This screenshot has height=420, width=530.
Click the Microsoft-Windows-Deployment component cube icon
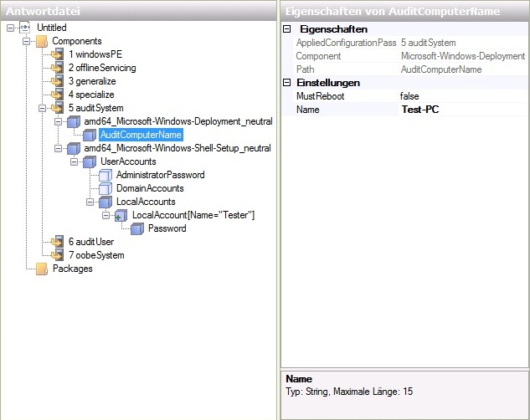pos(74,121)
